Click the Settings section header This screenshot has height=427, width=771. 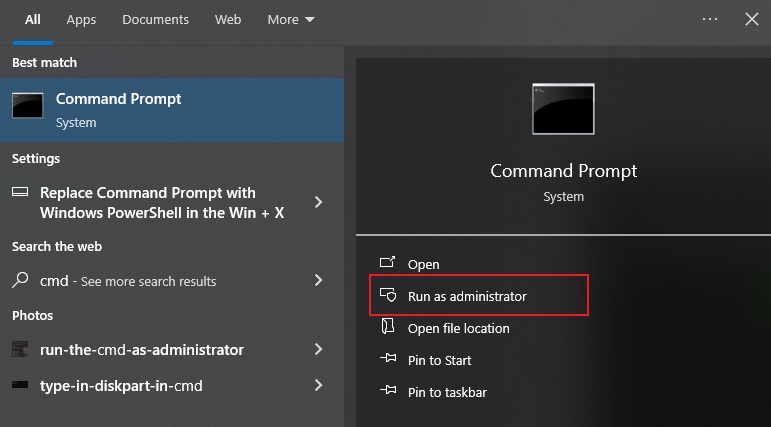[x=36, y=158]
